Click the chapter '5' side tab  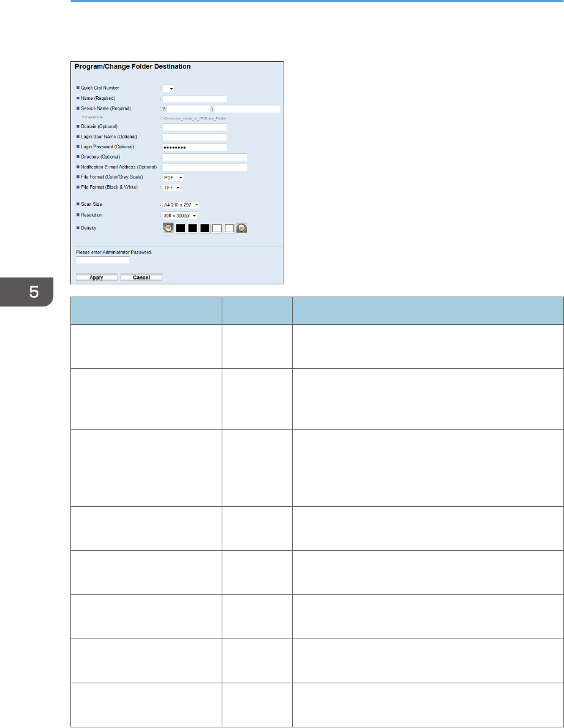26,292
